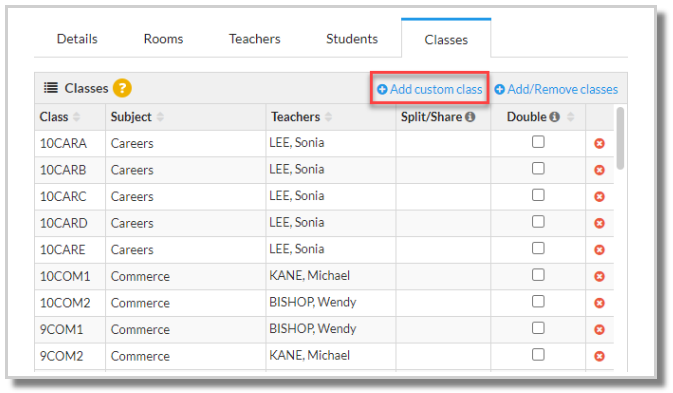Show Split/Share info icon tooltip
Screen dimensions: 673x393
(470, 117)
